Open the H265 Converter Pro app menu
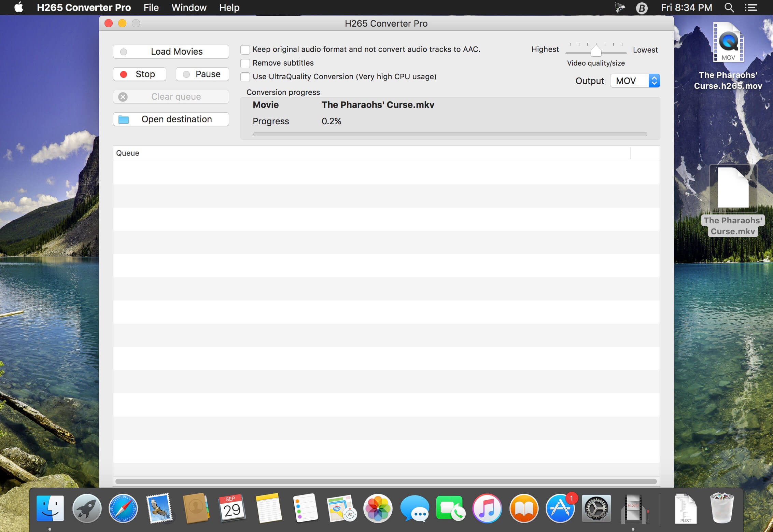This screenshot has width=773, height=532. (84, 8)
